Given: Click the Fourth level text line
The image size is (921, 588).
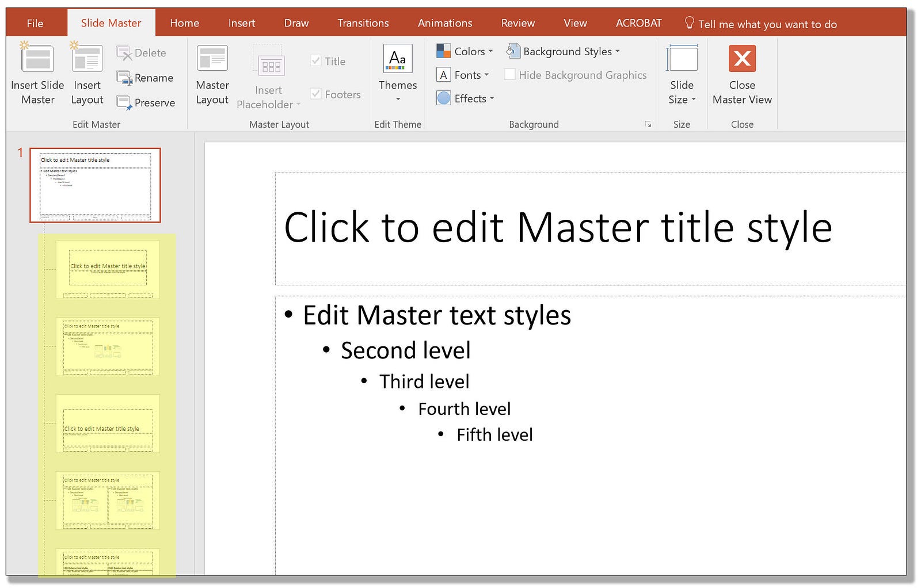Looking at the screenshot, I should pos(465,409).
